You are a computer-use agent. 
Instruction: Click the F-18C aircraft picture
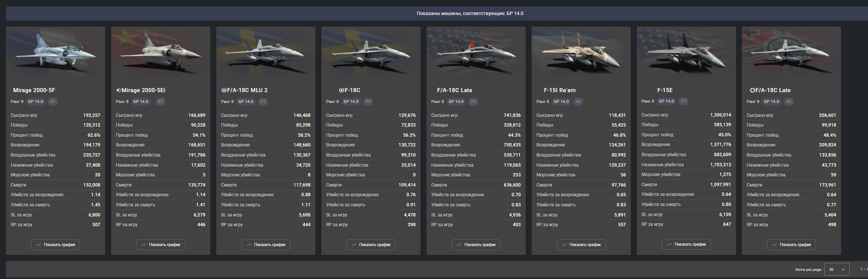click(371, 52)
